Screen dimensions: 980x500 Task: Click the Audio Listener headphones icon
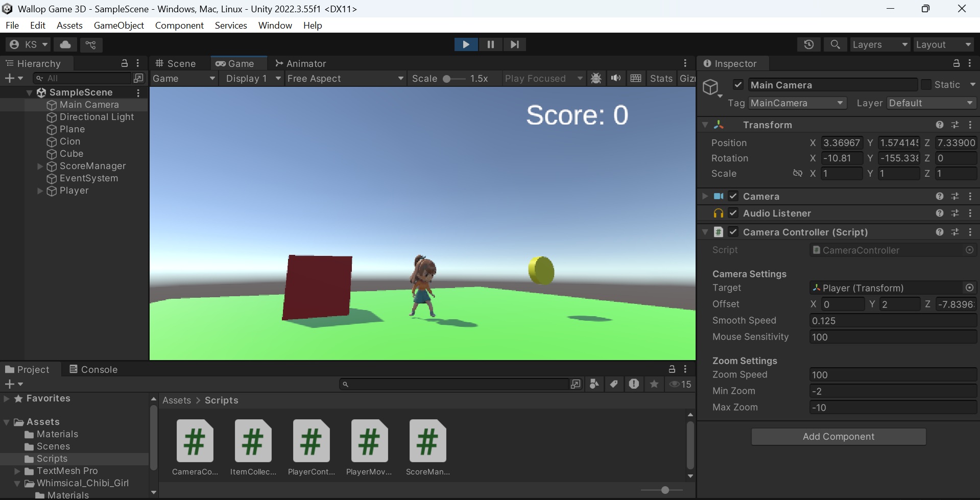[x=718, y=213]
